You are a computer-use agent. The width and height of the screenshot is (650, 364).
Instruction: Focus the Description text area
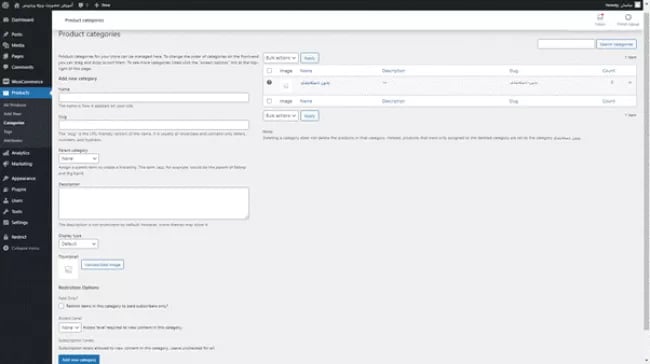coord(153,203)
